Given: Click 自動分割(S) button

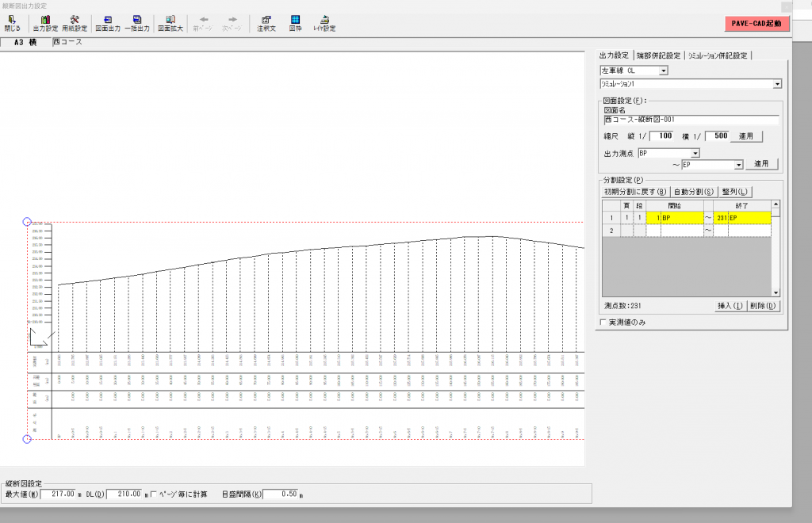Looking at the screenshot, I should (693, 192).
